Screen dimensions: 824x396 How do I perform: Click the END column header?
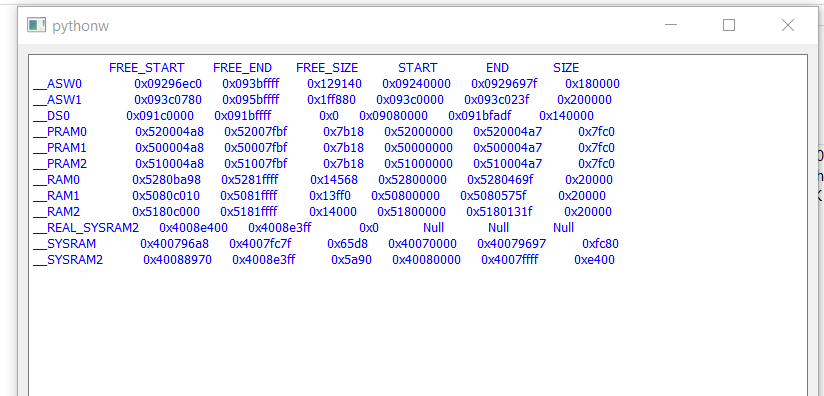click(x=497, y=68)
